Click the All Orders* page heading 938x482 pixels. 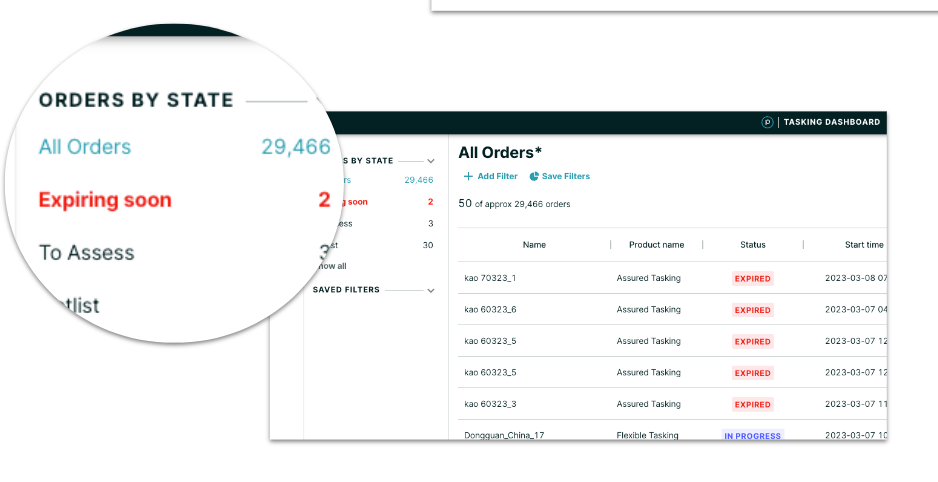pos(500,153)
